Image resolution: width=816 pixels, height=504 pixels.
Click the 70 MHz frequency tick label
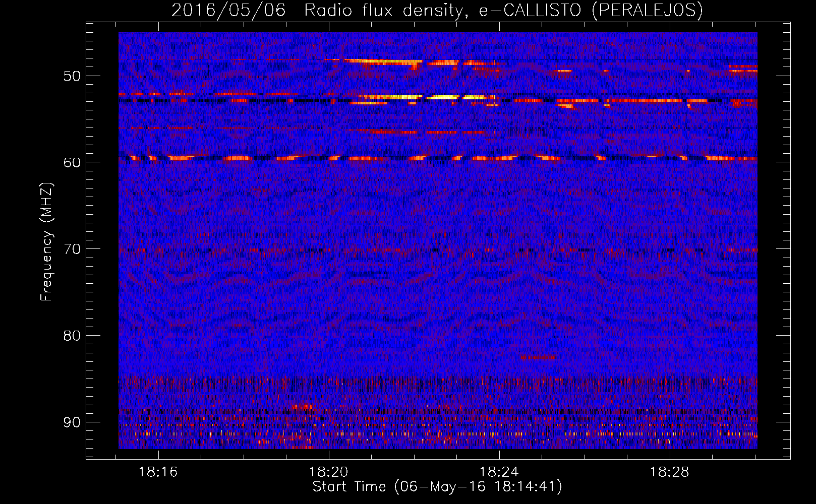pyautogui.click(x=72, y=249)
